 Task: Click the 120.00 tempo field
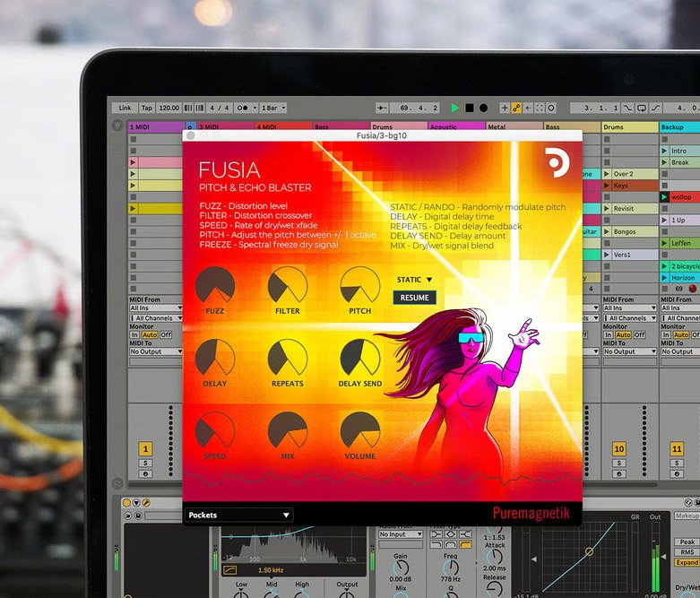[x=169, y=108]
